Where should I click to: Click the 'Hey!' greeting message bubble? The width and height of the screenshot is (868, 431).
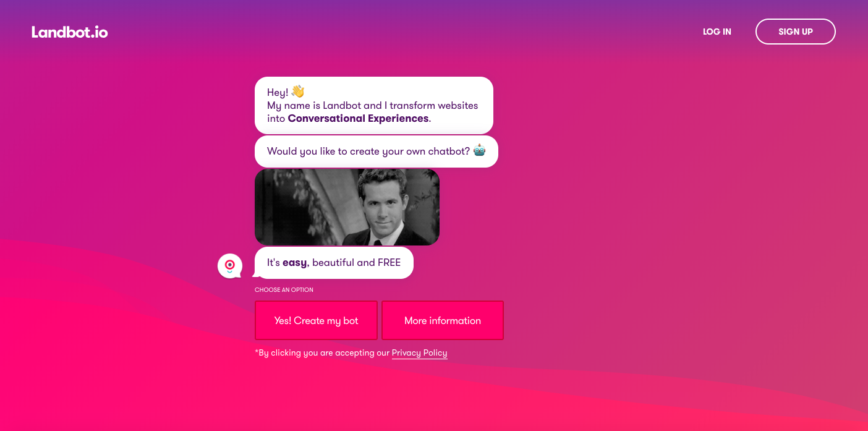click(x=374, y=105)
